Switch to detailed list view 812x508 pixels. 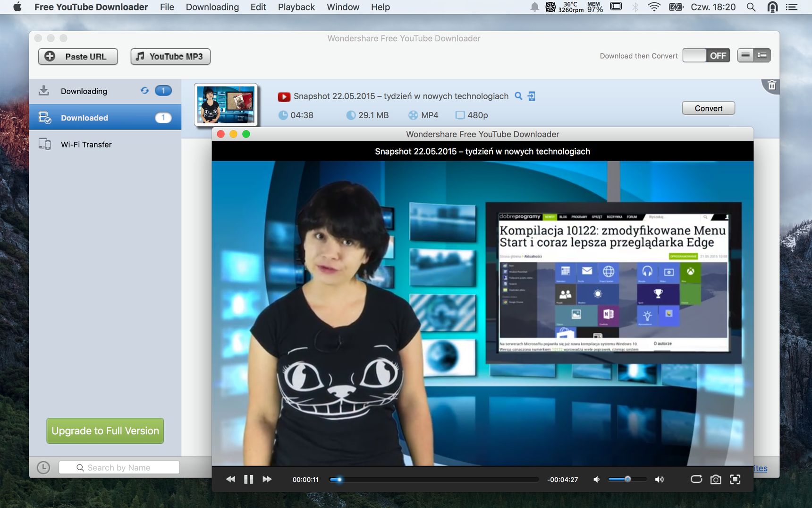pos(762,55)
